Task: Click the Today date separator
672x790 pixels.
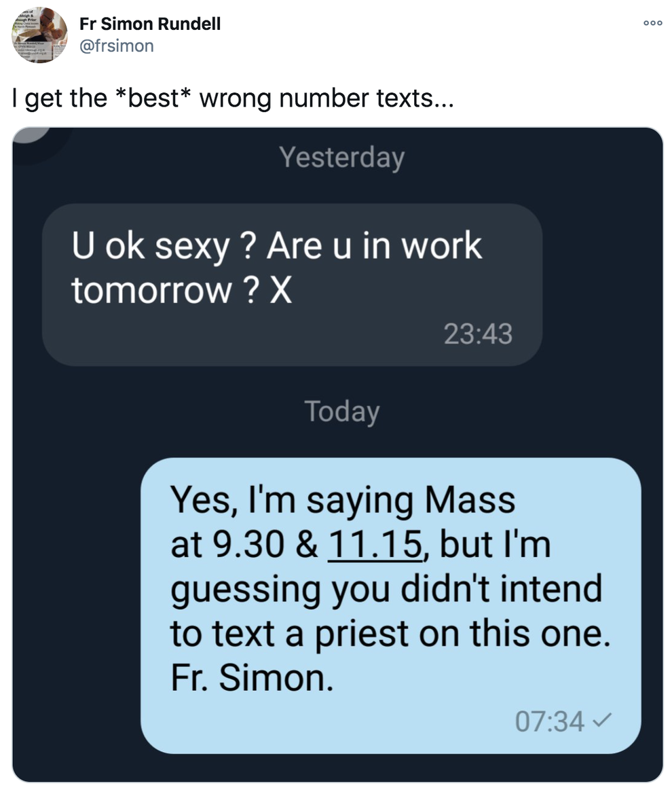Action: [341, 410]
